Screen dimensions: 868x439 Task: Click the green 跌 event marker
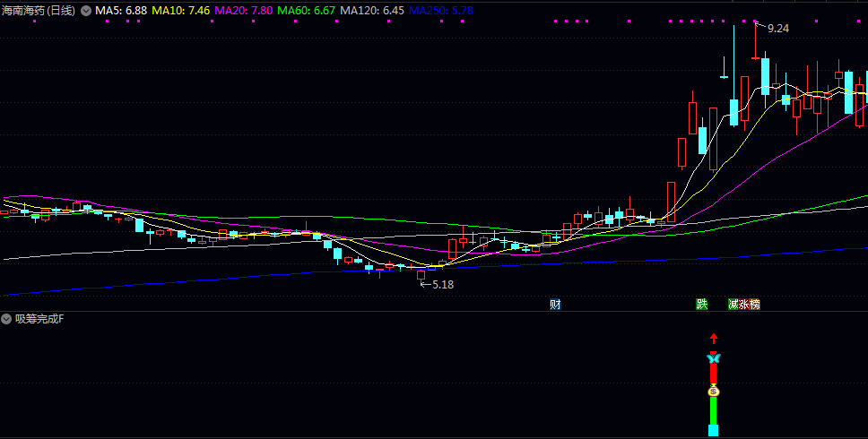click(702, 304)
